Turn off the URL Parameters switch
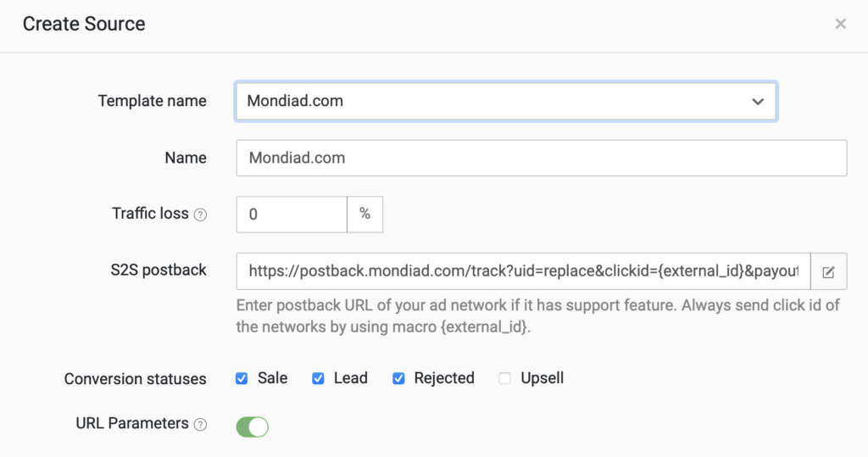The image size is (868, 457). [252, 426]
